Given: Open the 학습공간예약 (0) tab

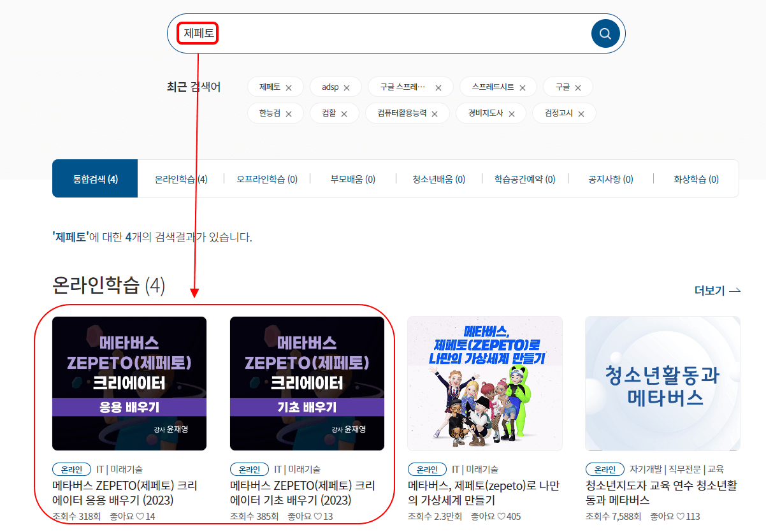Looking at the screenshot, I should pos(524,179).
